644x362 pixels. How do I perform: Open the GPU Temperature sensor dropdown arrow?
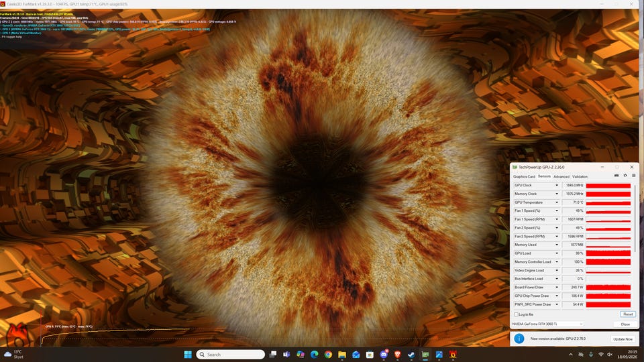pos(557,202)
